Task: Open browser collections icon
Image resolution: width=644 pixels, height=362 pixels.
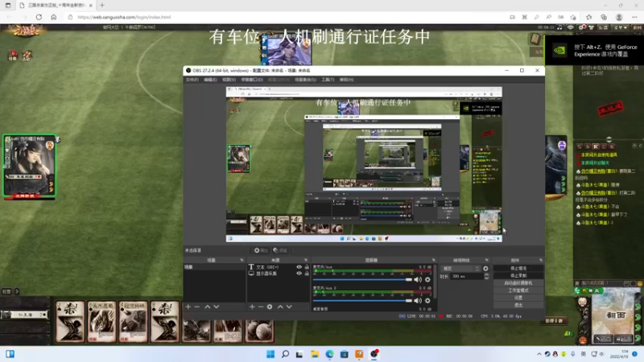Action: (604, 17)
